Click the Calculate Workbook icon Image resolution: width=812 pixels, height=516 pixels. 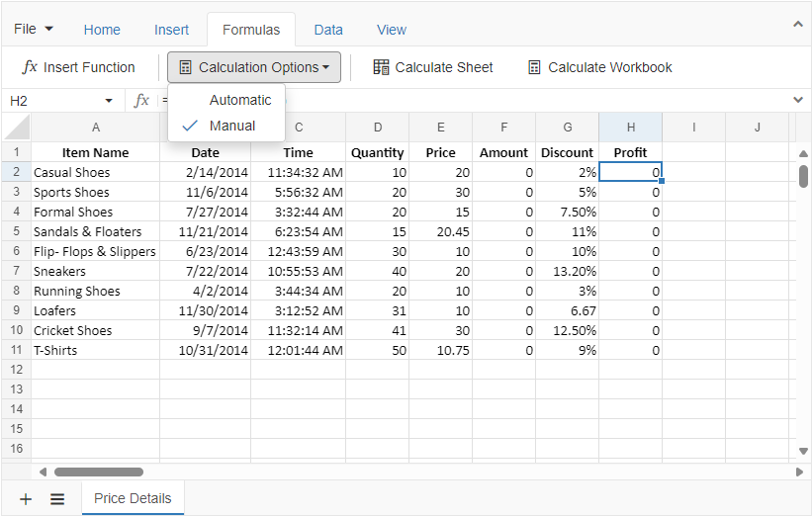click(x=534, y=67)
